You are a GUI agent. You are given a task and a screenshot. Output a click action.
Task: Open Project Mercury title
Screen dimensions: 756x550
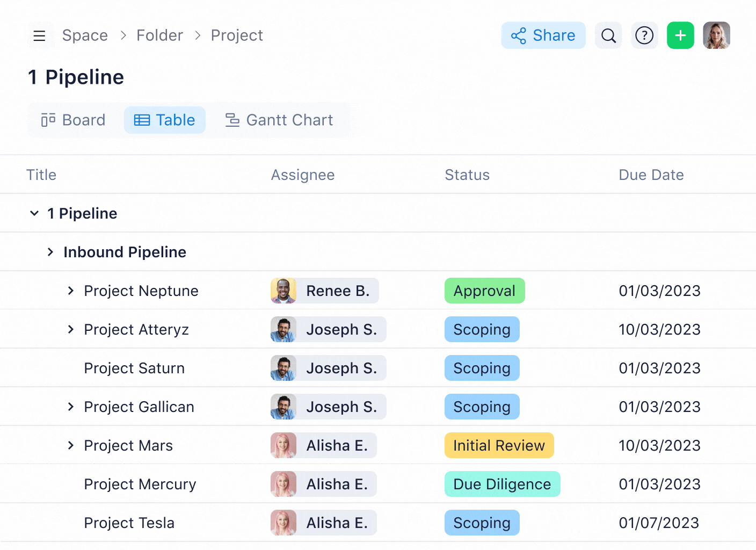click(x=140, y=484)
